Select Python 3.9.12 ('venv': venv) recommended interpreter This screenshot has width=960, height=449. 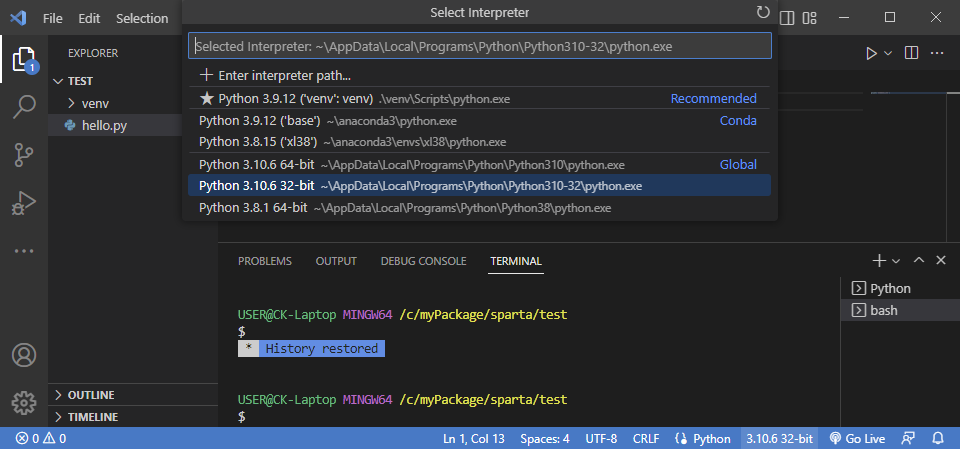pyautogui.click(x=479, y=99)
